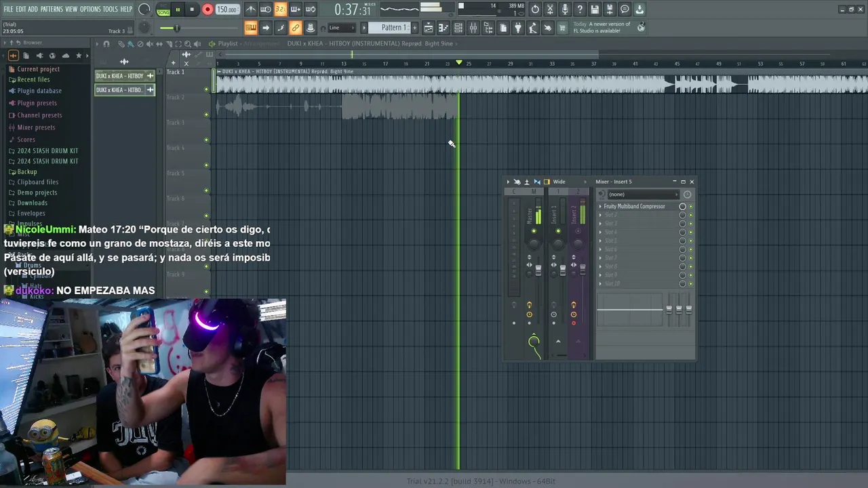
Task: Open Demo projects in browser
Action: click(37, 192)
